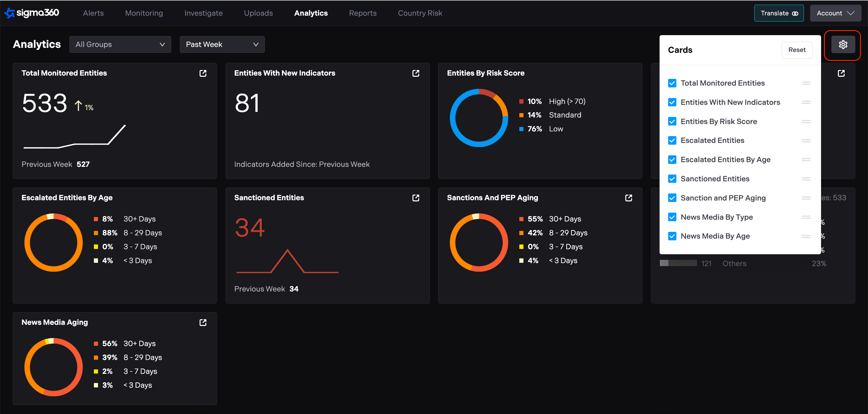Go to the Alerts tab
Viewport: 868px width, 414px height.
point(93,13)
